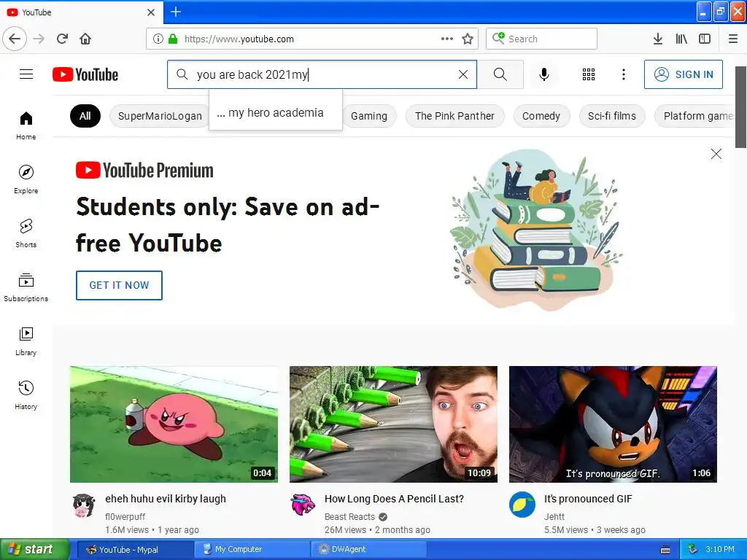
Task: Go to Home in sidebar
Action: point(26,125)
